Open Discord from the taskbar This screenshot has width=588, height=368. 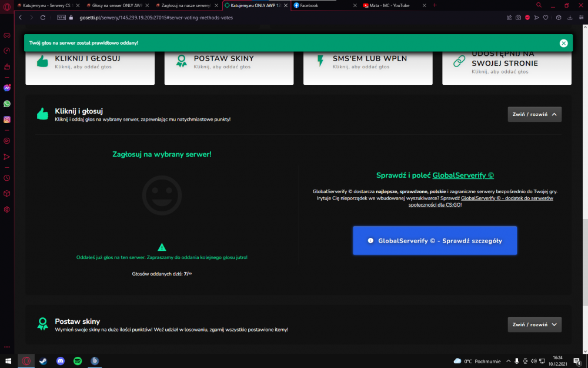pos(61,361)
